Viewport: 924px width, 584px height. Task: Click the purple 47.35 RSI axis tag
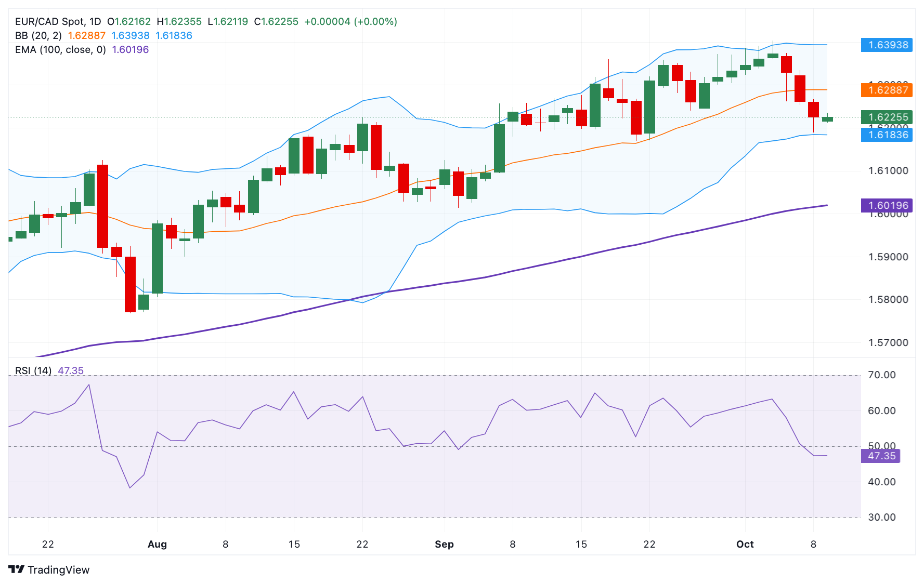pos(881,456)
